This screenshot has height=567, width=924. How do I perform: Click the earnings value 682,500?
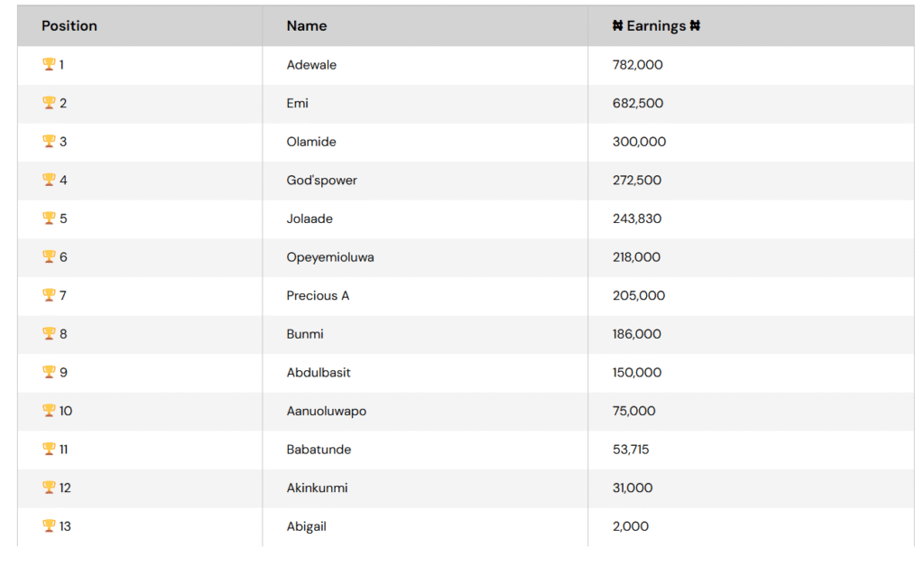[x=638, y=103]
